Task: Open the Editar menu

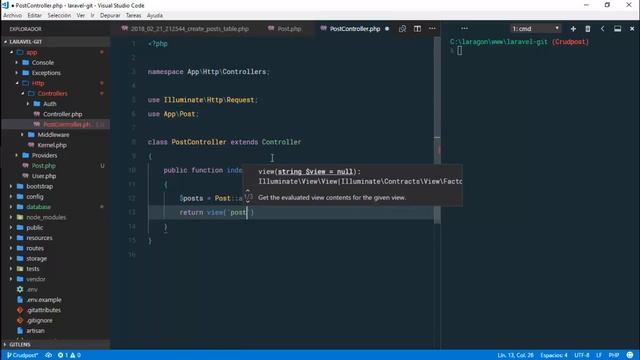Action: point(35,15)
